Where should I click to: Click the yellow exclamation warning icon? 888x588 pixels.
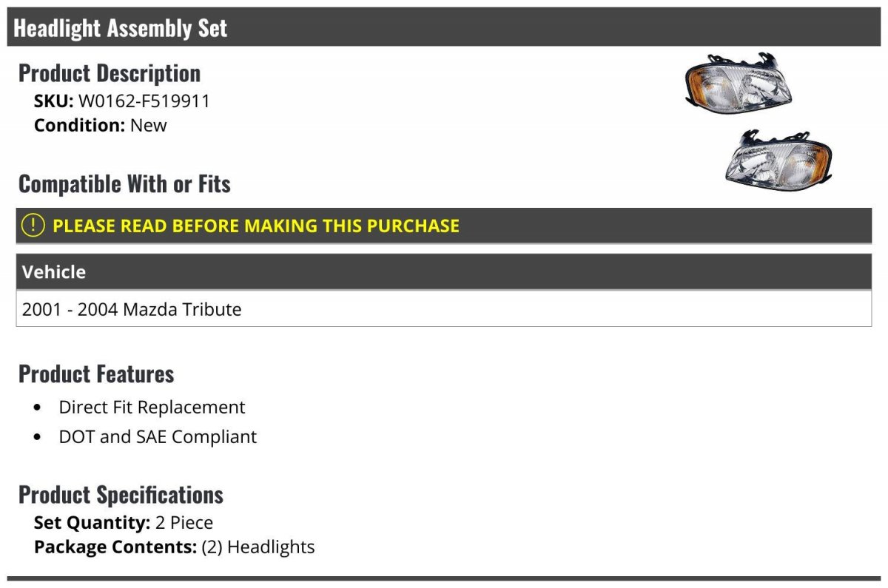coord(33,226)
